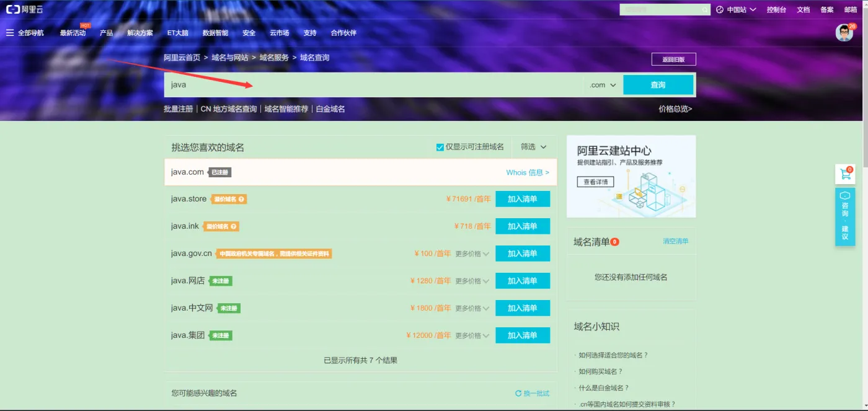Click the 阿里云建站中心 banner image
Screen dimensions: 868x411
631,177
